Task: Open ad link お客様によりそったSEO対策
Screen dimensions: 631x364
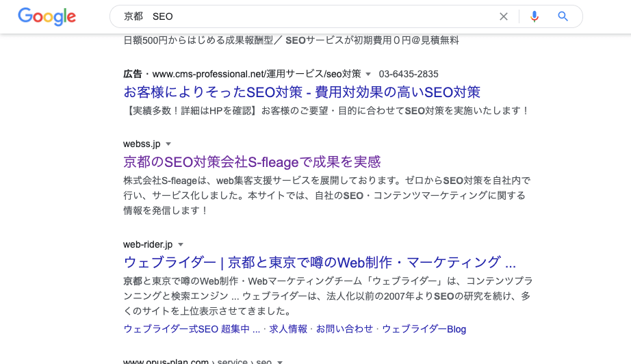Action: tap(302, 92)
